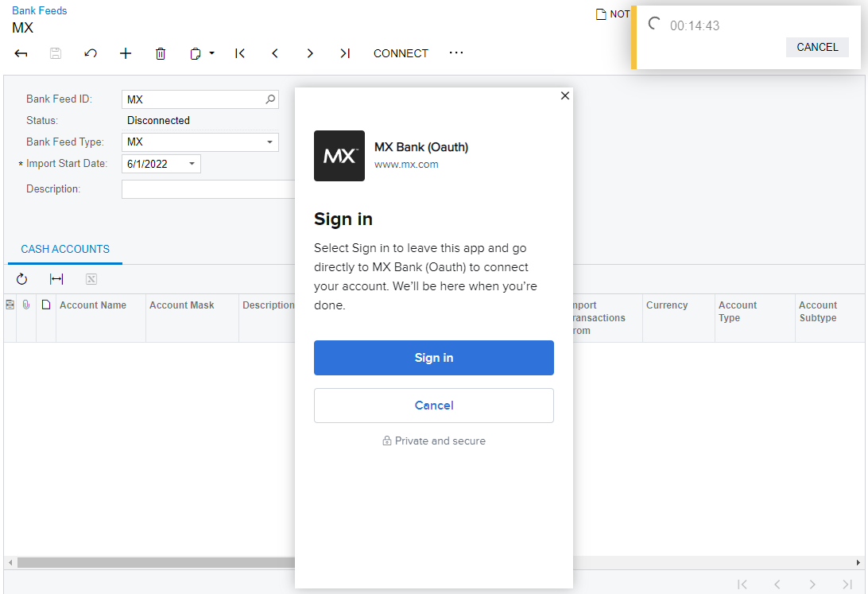The width and height of the screenshot is (868, 594).
Task: Go to next record
Action: [310, 53]
